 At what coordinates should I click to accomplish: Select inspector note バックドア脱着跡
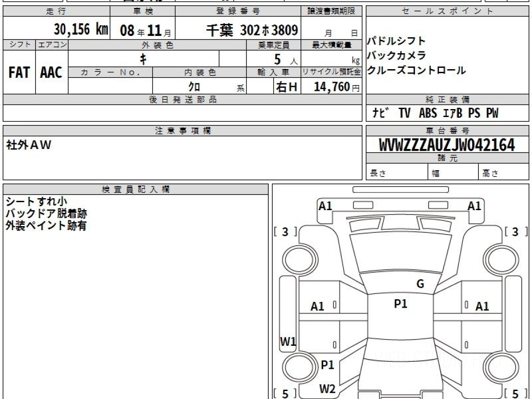[46, 214]
